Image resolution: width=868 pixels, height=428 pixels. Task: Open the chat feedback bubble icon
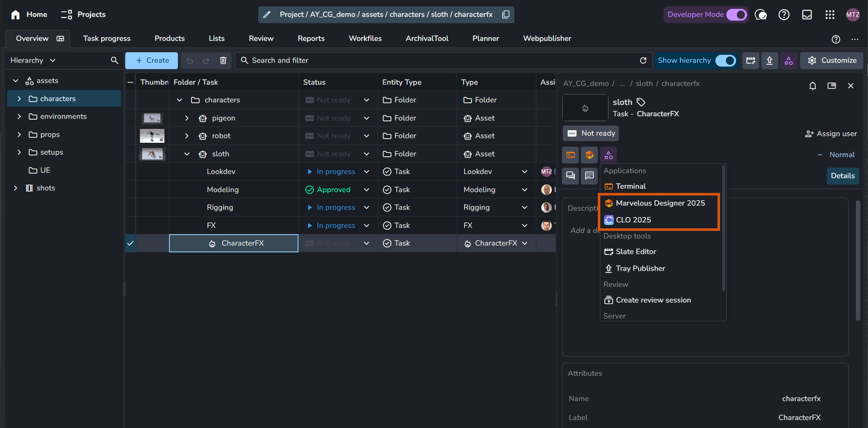761,15
